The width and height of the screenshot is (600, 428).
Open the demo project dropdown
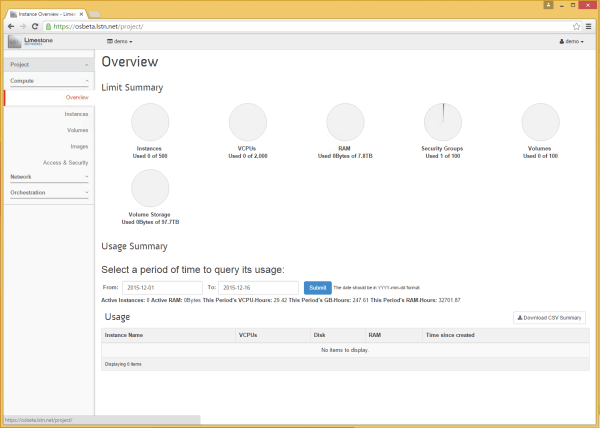[120, 41]
